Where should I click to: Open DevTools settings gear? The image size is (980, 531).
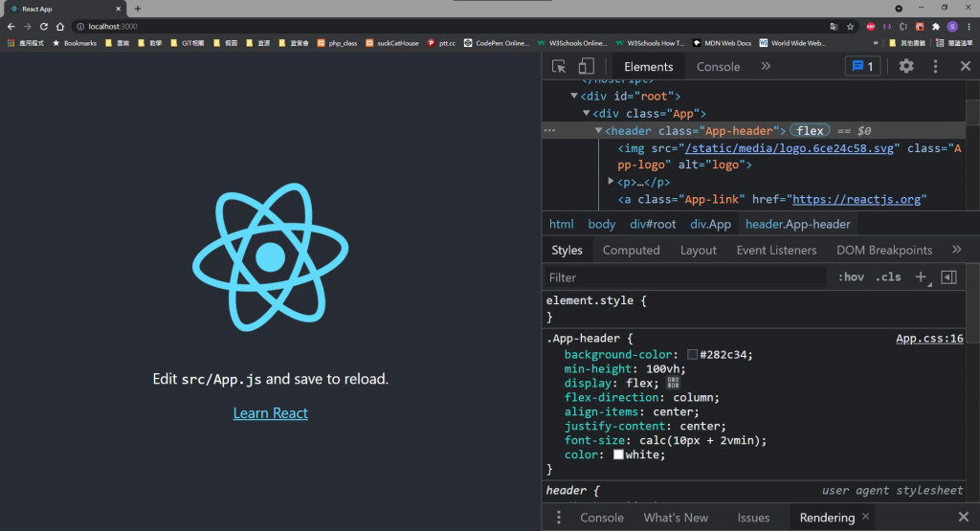pos(906,66)
